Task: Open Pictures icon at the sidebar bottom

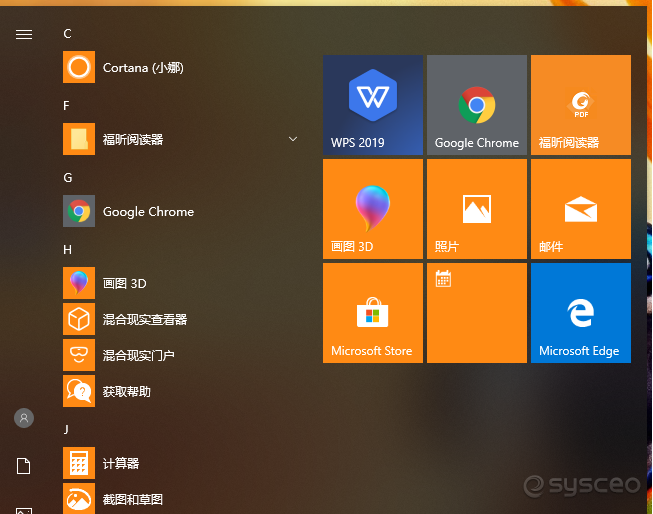Action: tap(24, 511)
